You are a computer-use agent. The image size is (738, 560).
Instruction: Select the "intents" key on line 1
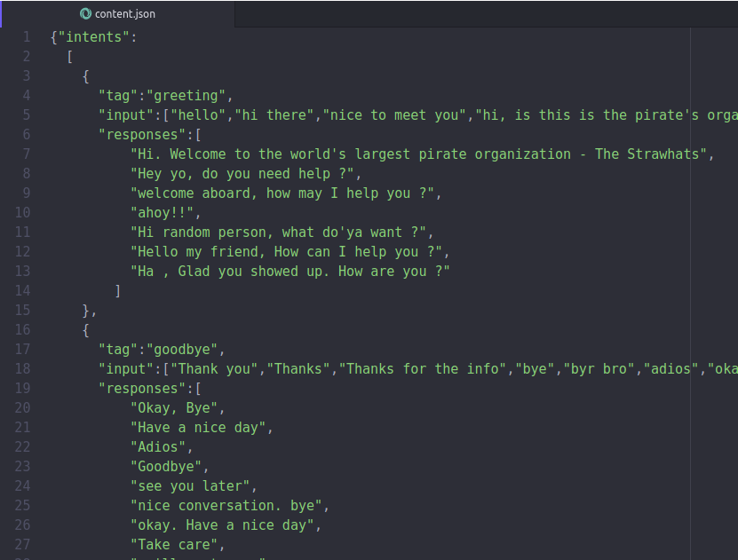(x=88, y=36)
